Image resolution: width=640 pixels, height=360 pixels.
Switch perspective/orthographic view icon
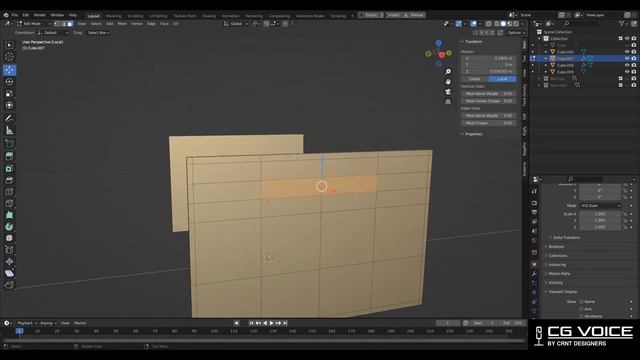coord(448,101)
